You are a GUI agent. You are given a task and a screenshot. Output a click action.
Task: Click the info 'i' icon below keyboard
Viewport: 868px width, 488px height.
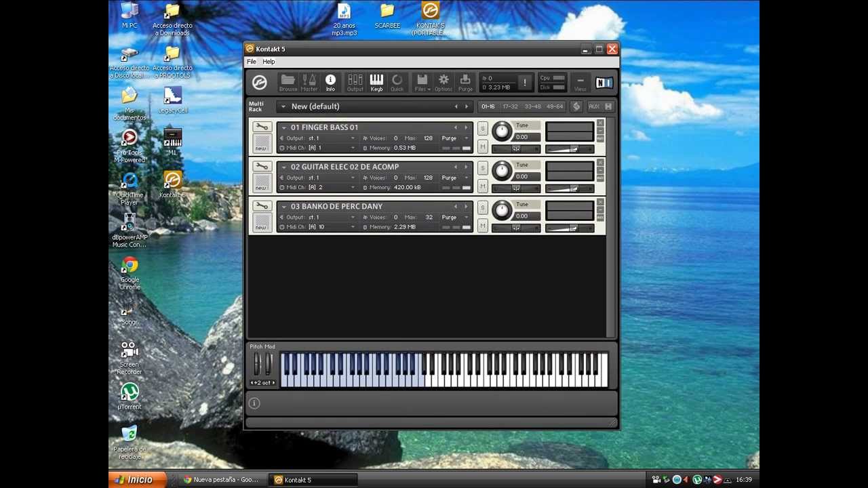click(x=254, y=403)
